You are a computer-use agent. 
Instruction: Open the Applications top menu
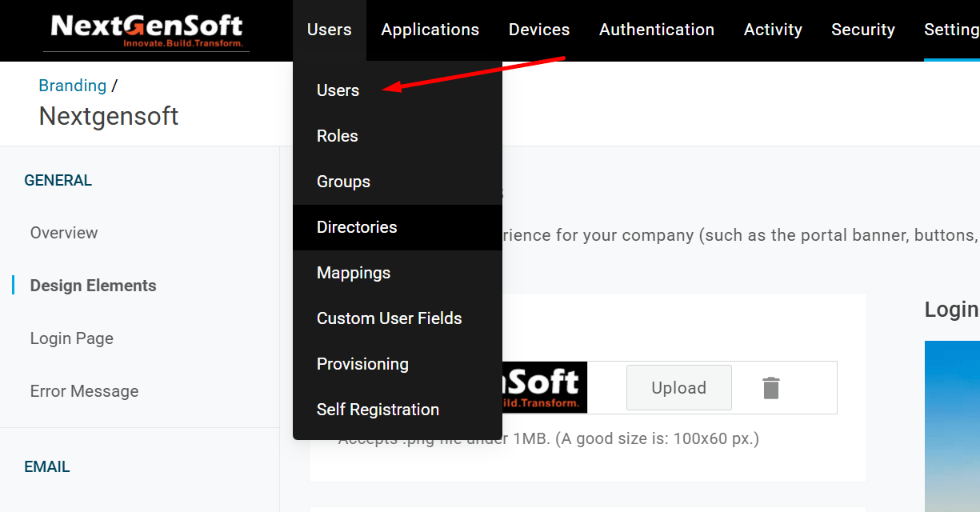coord(430,30)
